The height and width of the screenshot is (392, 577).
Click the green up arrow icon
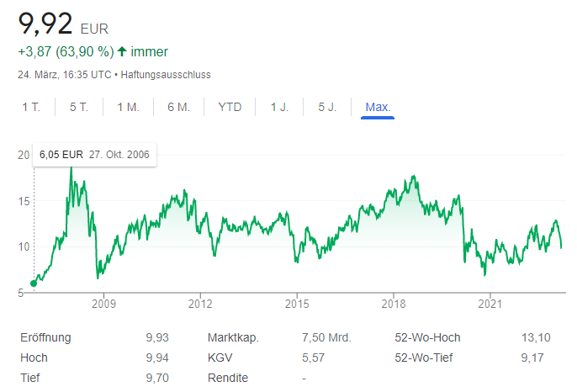pyautogui.click(x=122, y=52)
